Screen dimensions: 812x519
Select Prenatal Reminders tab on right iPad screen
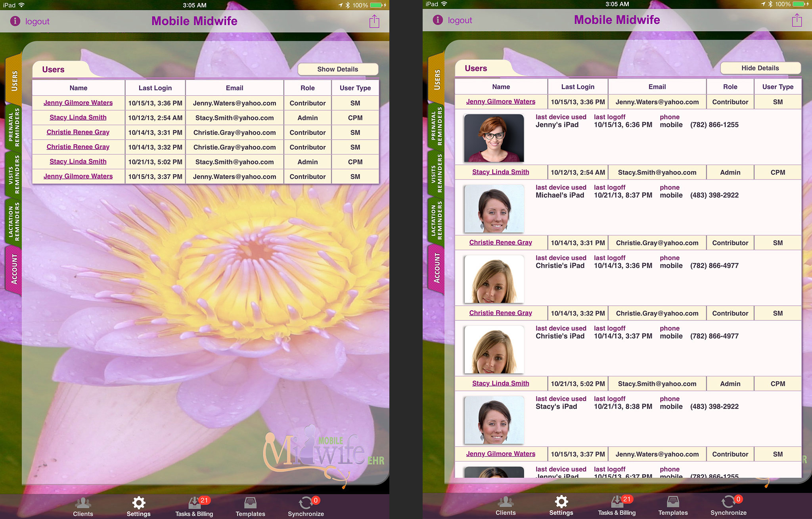coord(437,126)
